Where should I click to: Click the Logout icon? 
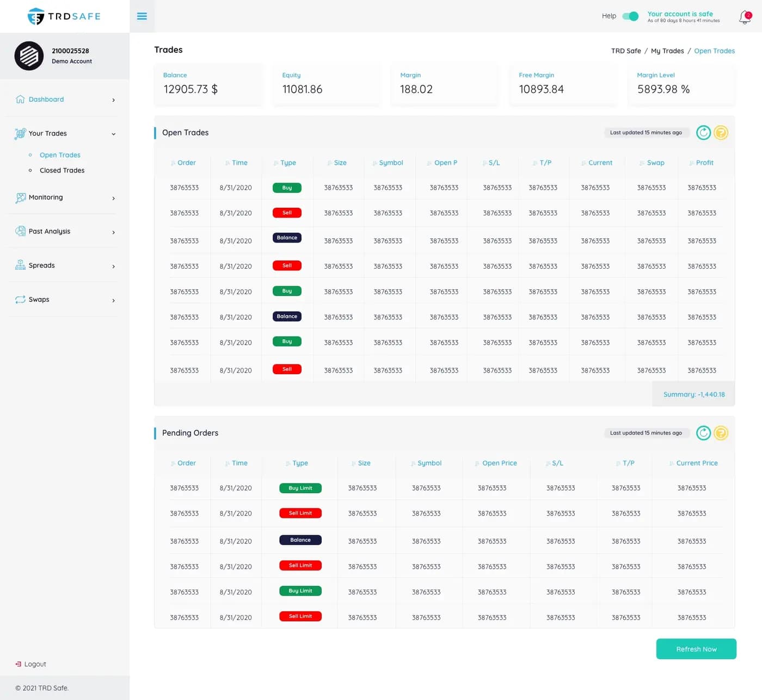pyautogui.click(x=19, y=664)
